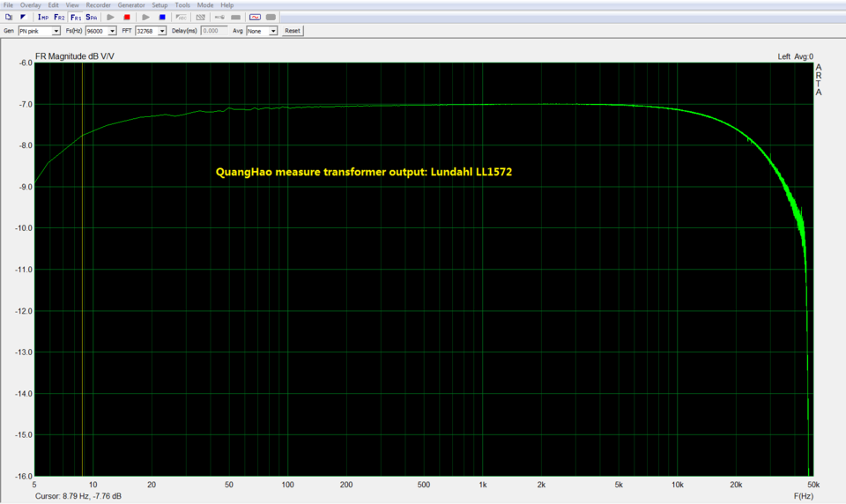Image resolution: width=846 pixels, height=504 pixels.
Task: Click the -16.0 dB axis label
Action: (24, 476)
